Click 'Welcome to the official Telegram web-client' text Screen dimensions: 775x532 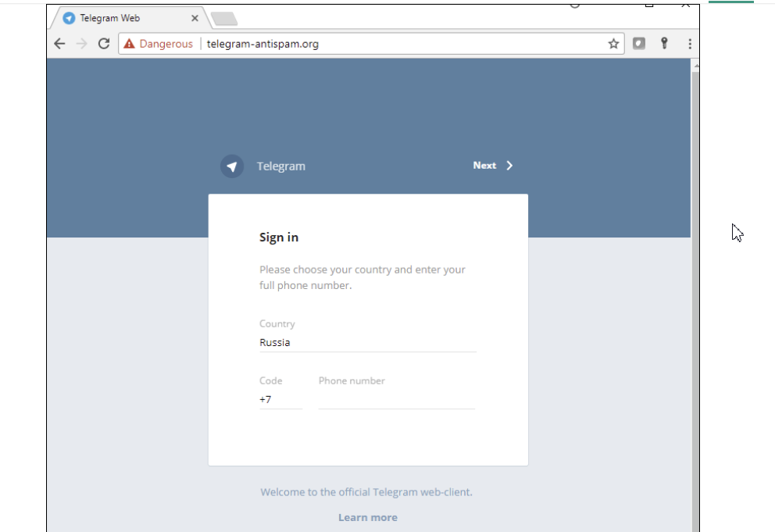point(366,492)
